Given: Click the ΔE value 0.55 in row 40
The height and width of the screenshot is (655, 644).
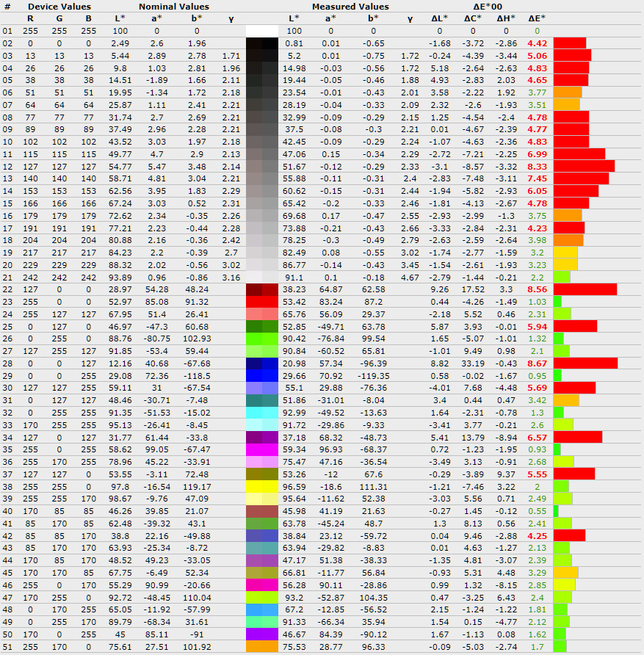Looking at the screenshot, I should (537, 511).
